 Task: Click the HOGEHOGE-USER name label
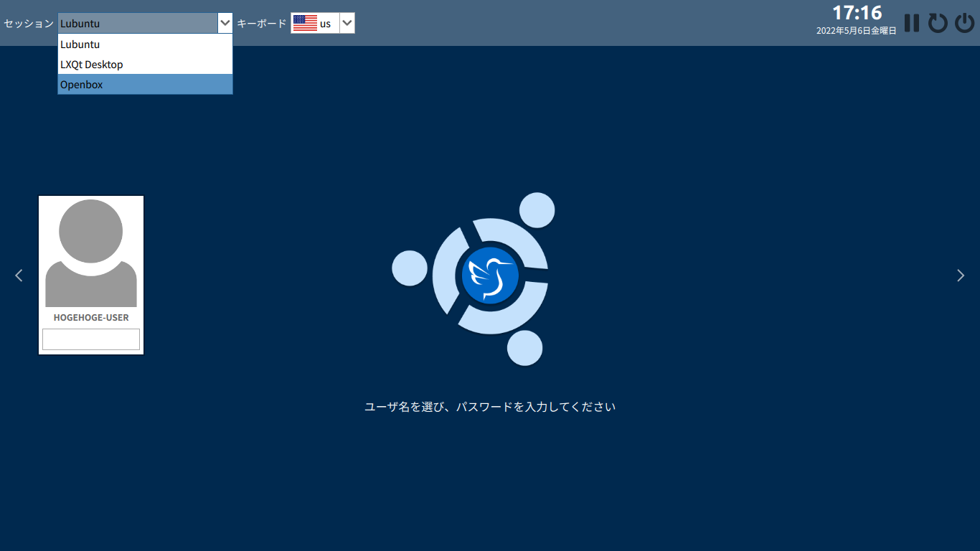click(91, 317)
